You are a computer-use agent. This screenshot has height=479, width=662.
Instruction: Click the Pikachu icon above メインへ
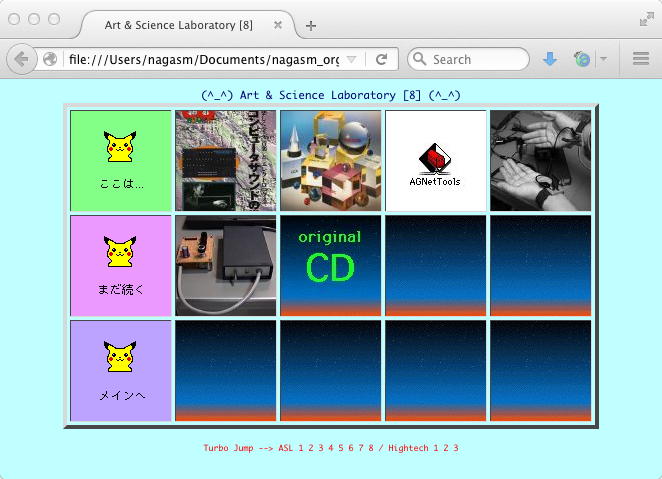pos(120,357)
